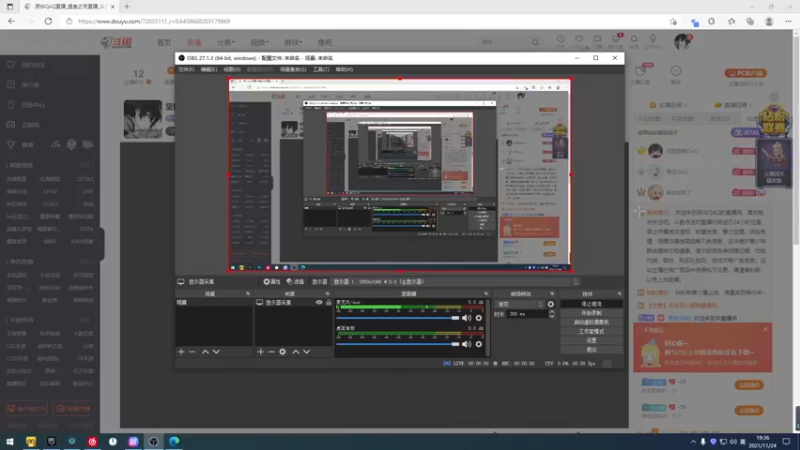This screenshot has width=800, height=450.
Task: Open the display selection dropdown in OBS
Action: pyautogui.click(x=455, y=282)
